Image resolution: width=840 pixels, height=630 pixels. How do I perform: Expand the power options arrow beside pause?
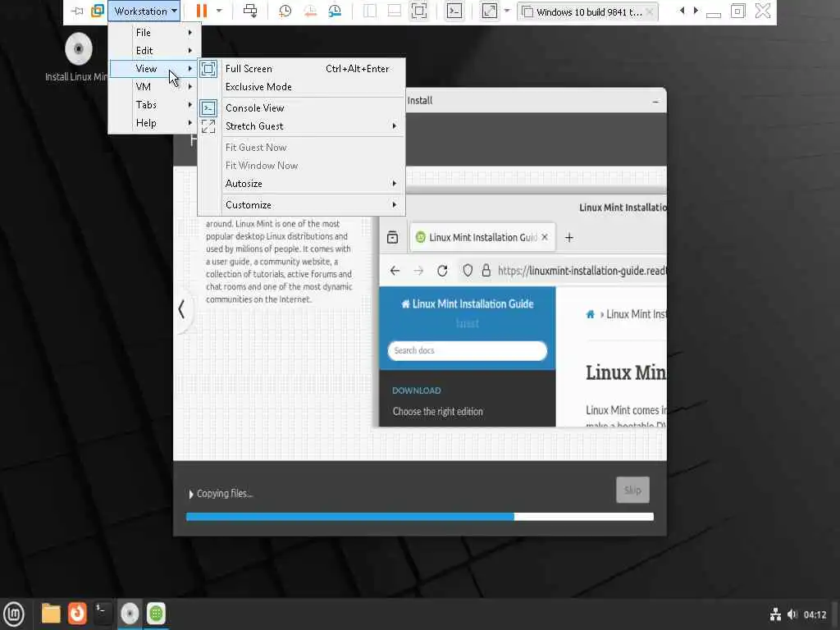pos(218,11)
